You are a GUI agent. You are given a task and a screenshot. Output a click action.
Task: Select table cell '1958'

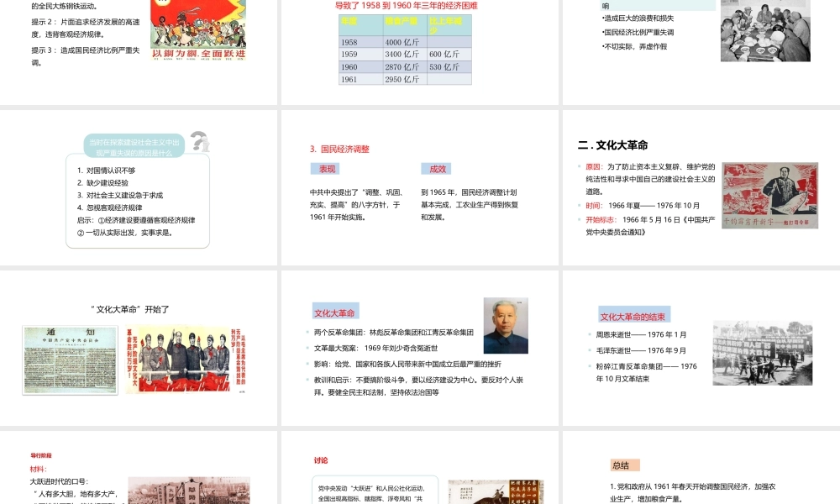click(361, 42)
